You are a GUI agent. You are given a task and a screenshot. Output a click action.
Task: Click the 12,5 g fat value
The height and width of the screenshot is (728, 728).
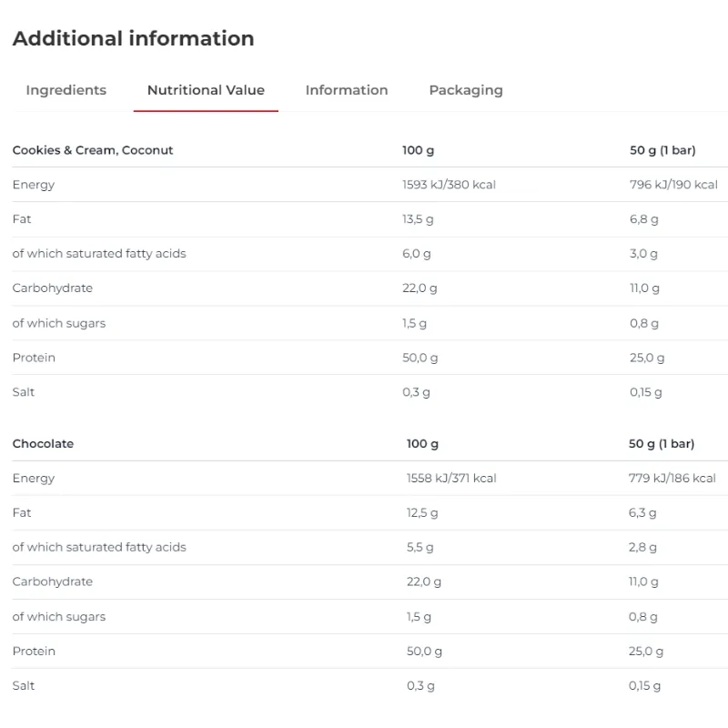(x=421, y=513)
